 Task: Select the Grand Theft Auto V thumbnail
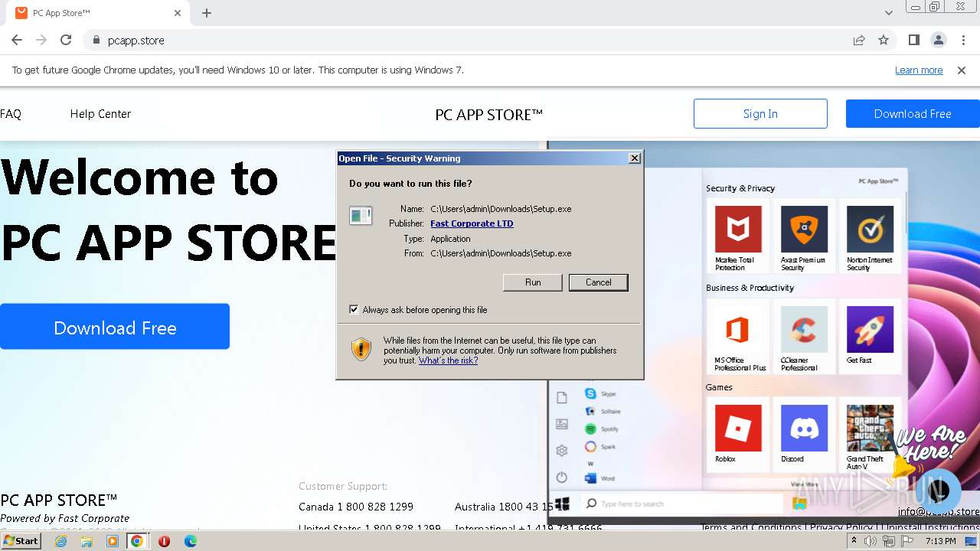(x=870, y=429)
